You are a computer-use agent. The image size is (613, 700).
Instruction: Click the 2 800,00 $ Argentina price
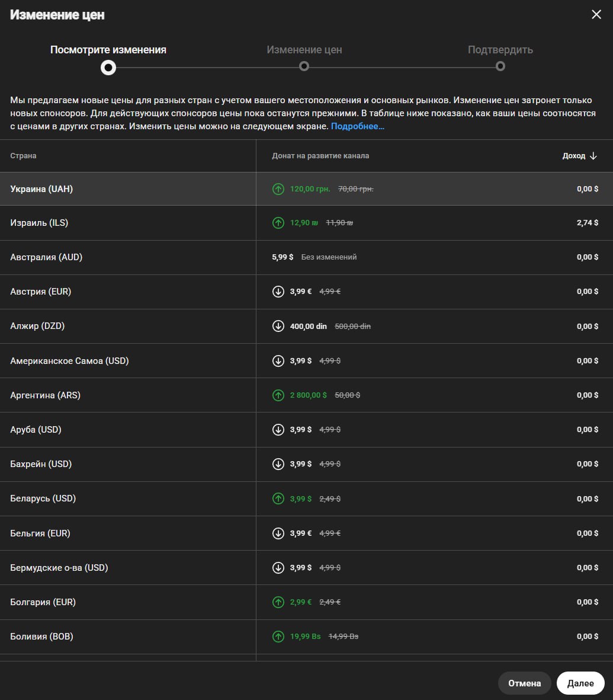[309, 395]
